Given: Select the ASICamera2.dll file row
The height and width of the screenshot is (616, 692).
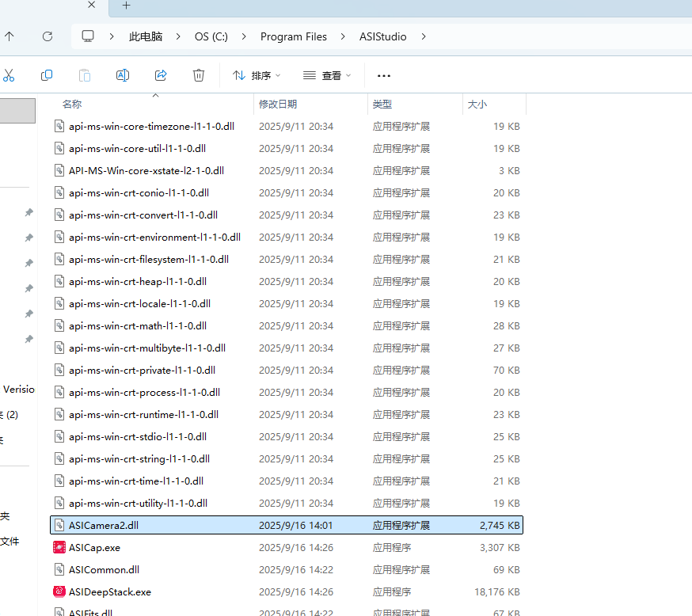Looking at the screenshot, I should coord(103,525).
